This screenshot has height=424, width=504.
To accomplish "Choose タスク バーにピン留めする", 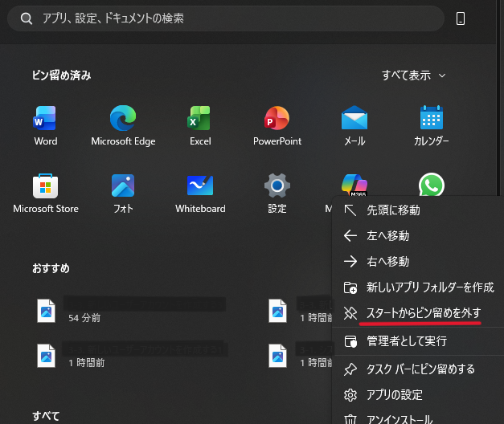I will [x=418, y=369].
